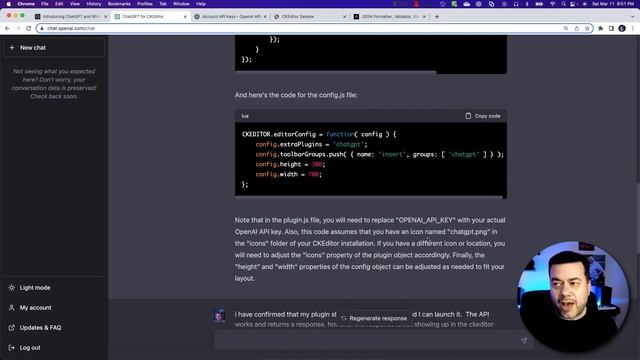This screenshot has width=640, height=360.
Task: Click the Wi-Fi icon in the menu bar
Action: tap(553, 4)
